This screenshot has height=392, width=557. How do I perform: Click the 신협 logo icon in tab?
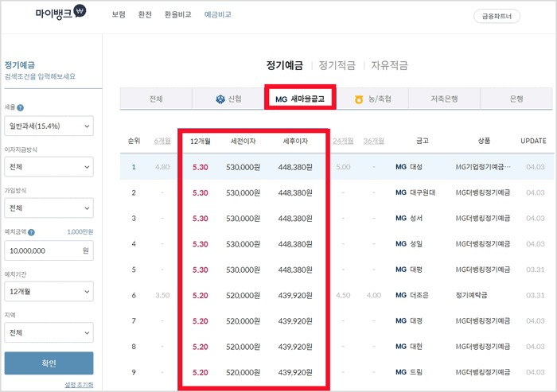point(220,99)
